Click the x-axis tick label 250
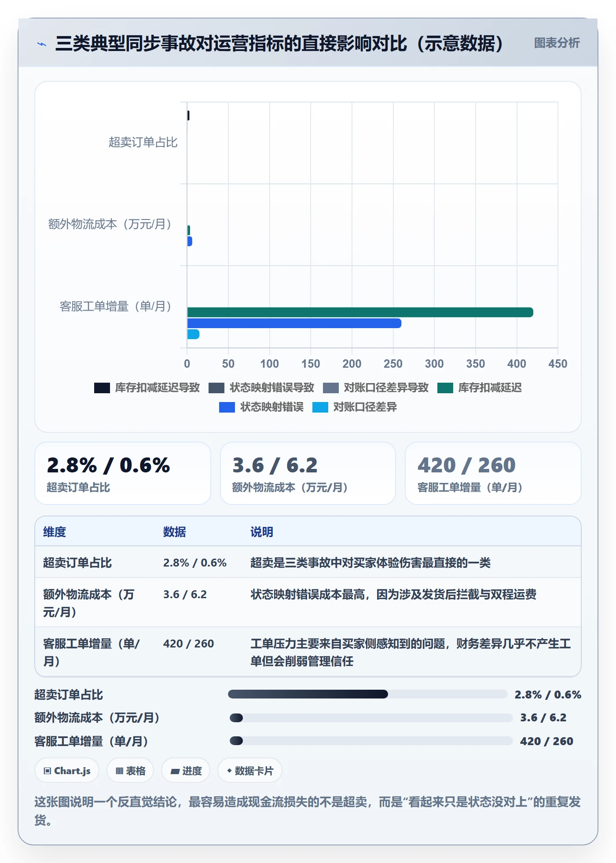 pos(393,364)
